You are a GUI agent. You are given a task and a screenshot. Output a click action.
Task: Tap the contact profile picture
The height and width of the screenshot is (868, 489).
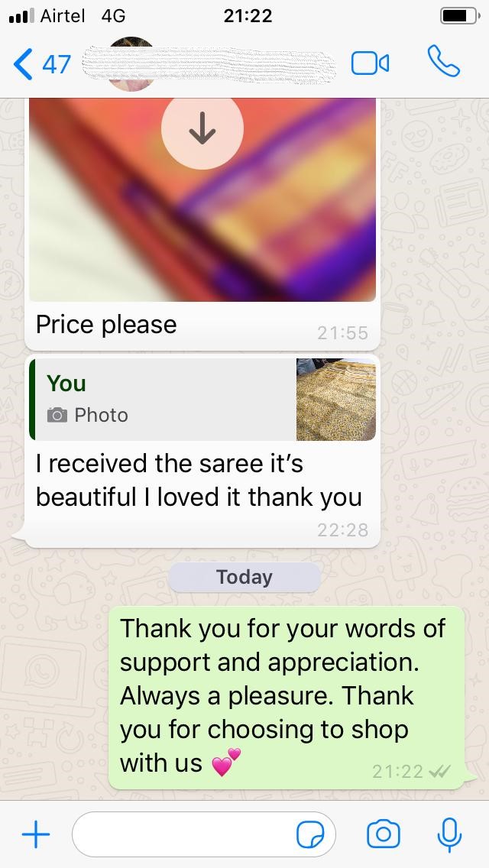131,63
